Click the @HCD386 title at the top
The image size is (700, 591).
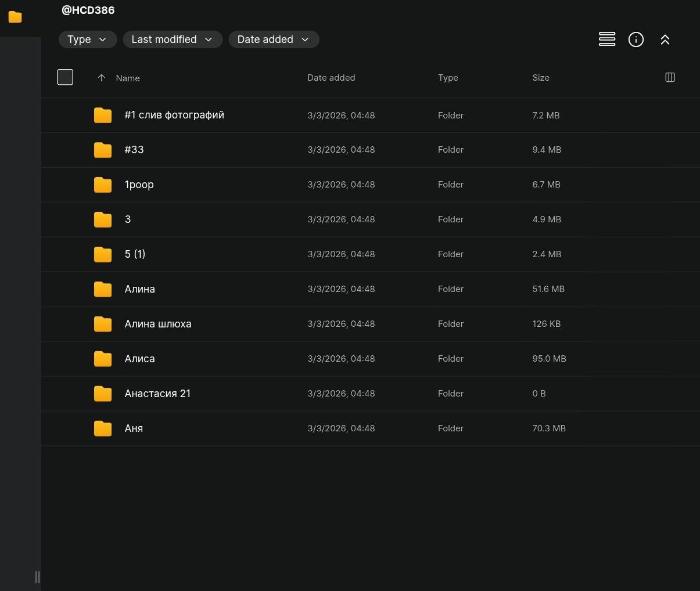[88, 10]
